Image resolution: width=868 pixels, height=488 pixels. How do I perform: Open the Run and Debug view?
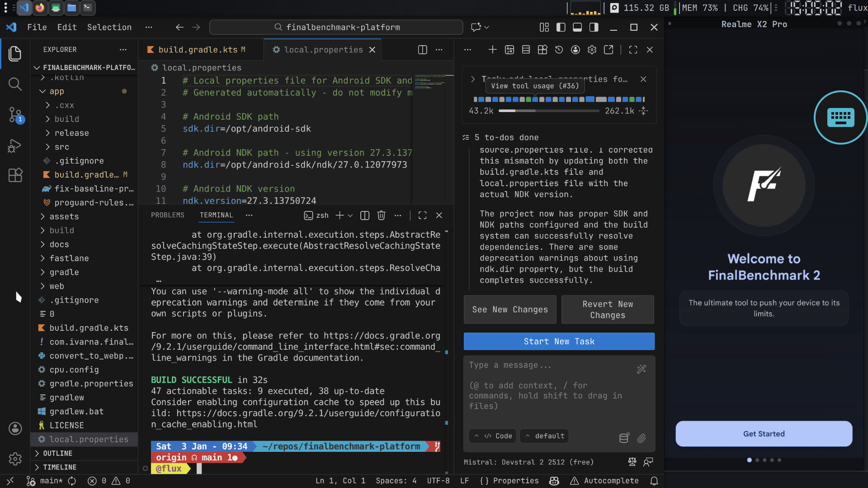click(x=15, y=145)
